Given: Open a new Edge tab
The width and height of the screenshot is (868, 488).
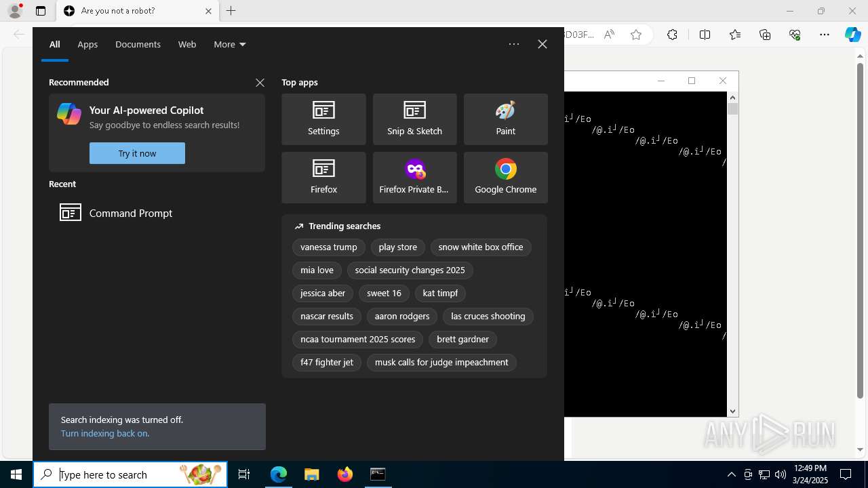Looking at the screenshot, I should pos(231,11).
